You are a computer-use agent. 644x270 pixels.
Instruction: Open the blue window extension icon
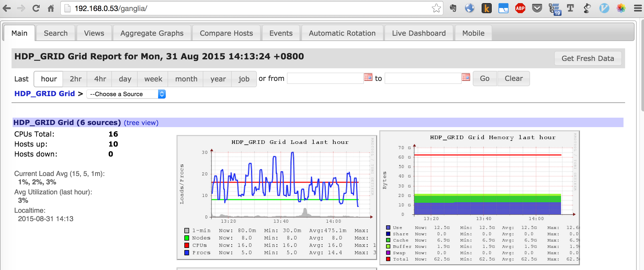point(503,8)
